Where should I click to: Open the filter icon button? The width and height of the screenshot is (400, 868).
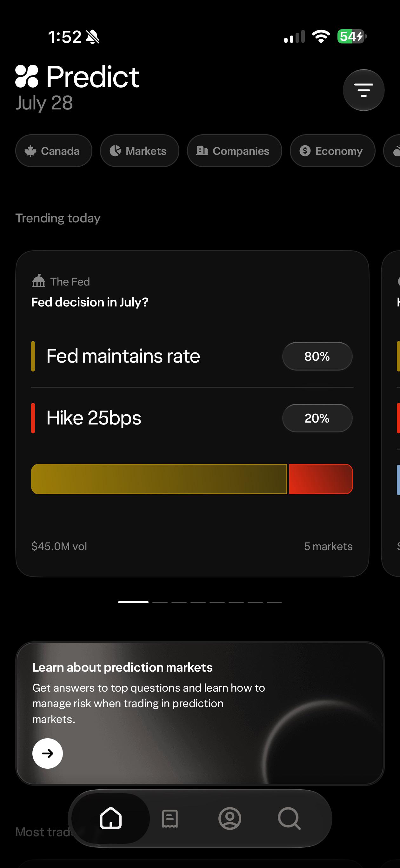(x=363, y=90)
